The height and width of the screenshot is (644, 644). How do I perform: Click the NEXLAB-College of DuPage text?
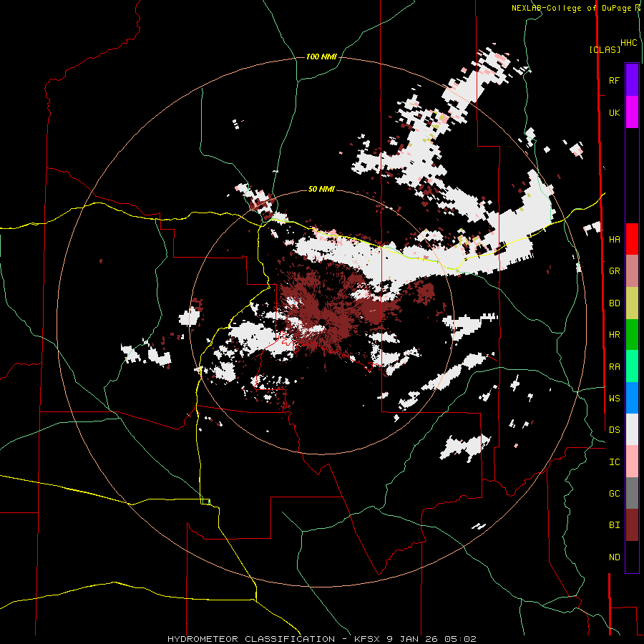tap(572, 8)
